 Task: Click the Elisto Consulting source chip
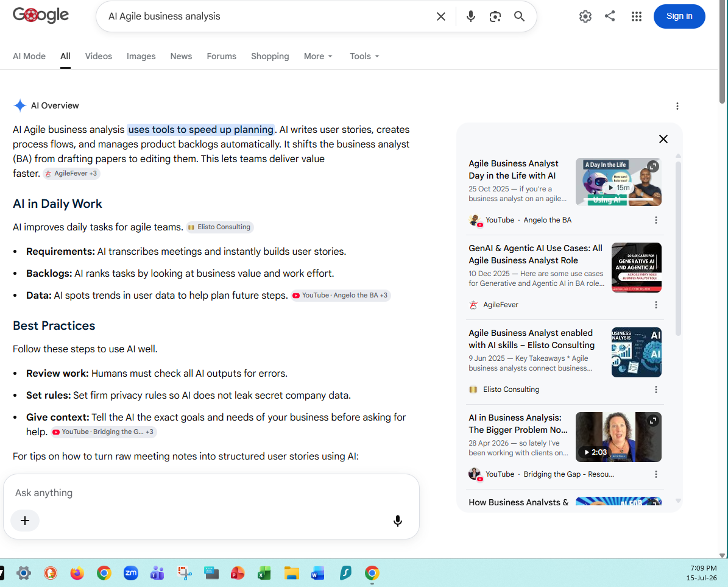pyautogui.click(x=219, y=227)
